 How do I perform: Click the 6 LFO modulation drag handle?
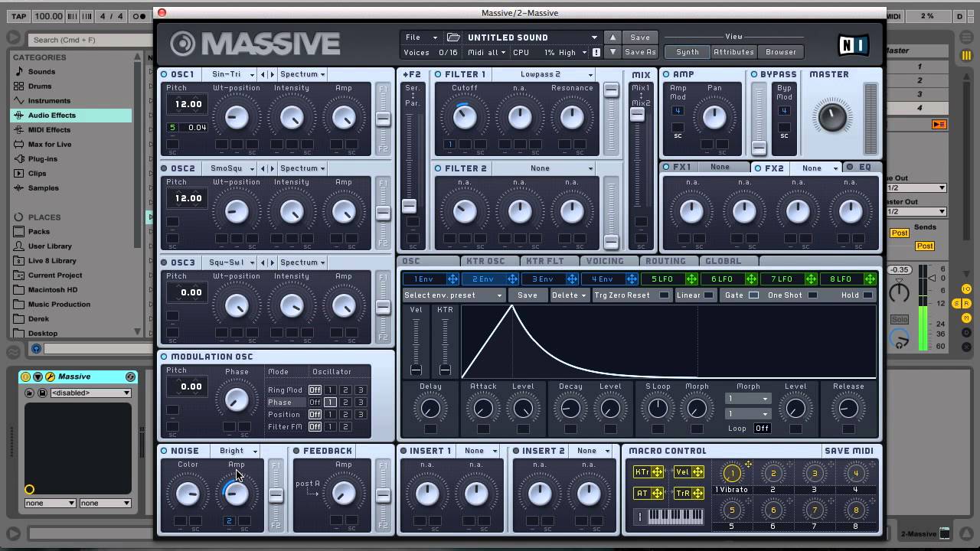click(x=751, y=279)
